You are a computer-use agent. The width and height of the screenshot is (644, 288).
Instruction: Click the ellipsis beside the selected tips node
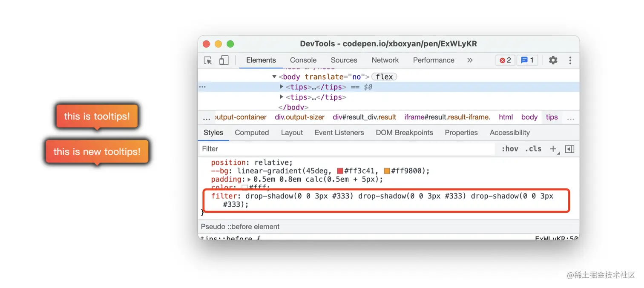pos(202,87)
